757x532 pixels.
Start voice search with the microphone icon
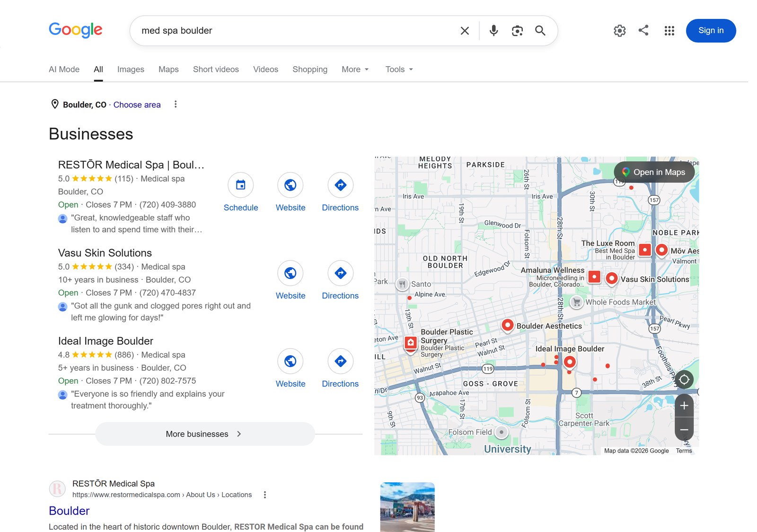coord(493,31)
